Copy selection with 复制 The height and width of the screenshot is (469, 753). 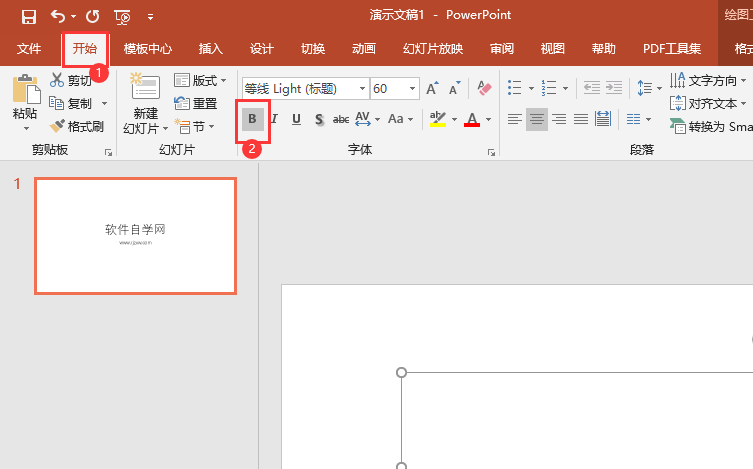[71, 103]
